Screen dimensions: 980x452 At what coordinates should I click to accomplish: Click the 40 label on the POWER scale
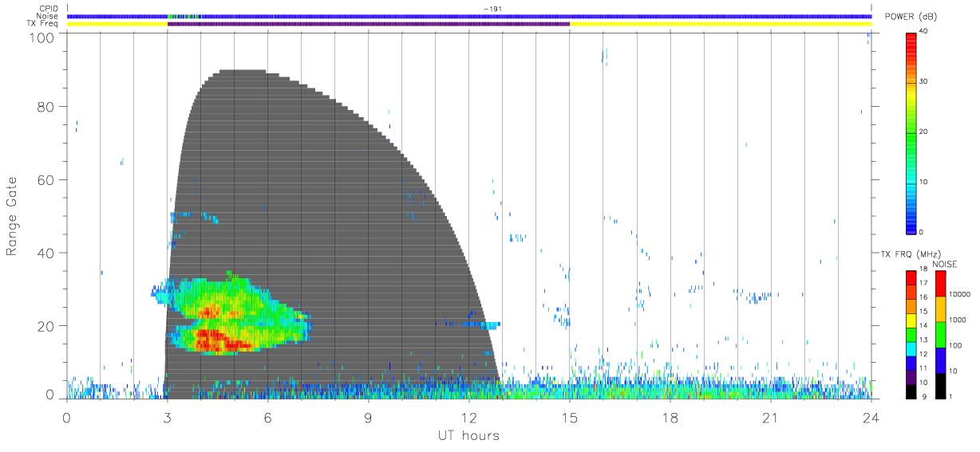[924, 31]
